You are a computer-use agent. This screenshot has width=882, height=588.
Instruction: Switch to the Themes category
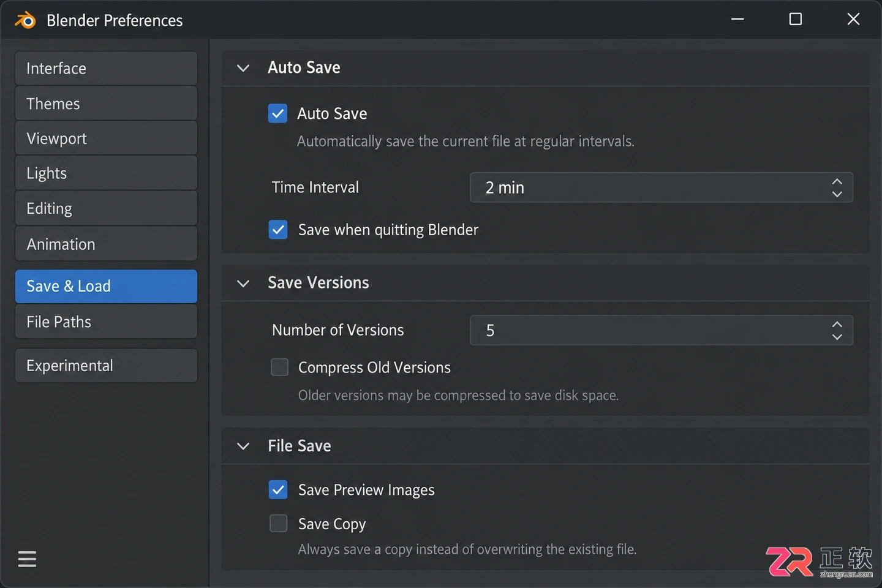tap(106, 104)
